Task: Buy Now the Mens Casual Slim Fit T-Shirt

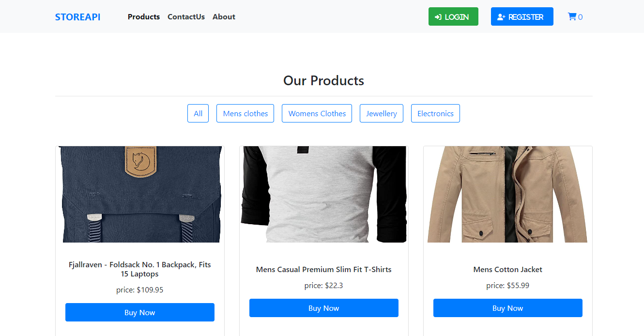Action: (323, 307)
